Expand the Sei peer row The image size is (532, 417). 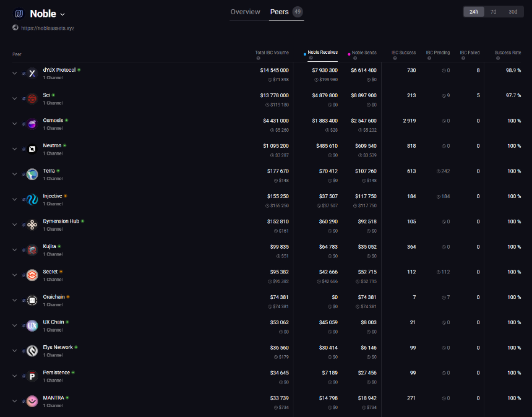pos(15,98)
